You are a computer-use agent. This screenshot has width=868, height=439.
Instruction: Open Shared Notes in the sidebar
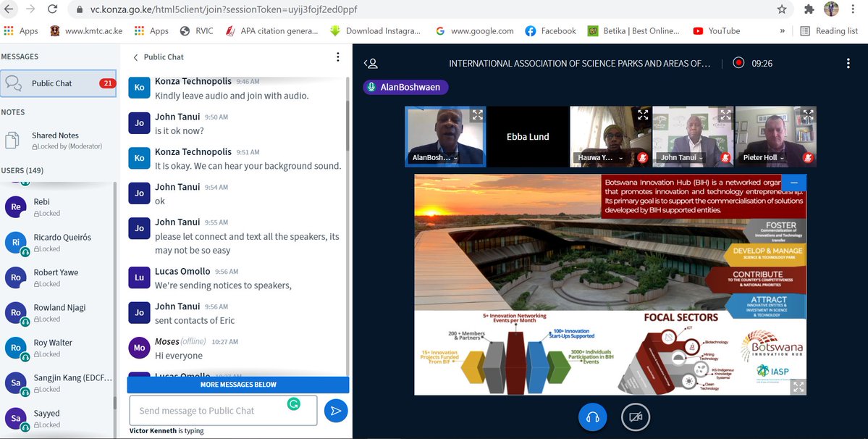click(55, 140)
